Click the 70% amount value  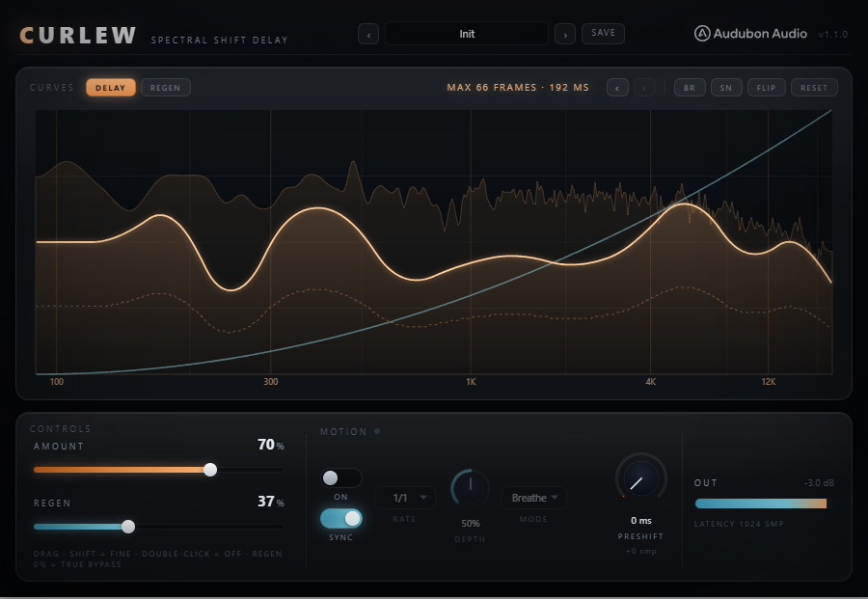(271, 445)
